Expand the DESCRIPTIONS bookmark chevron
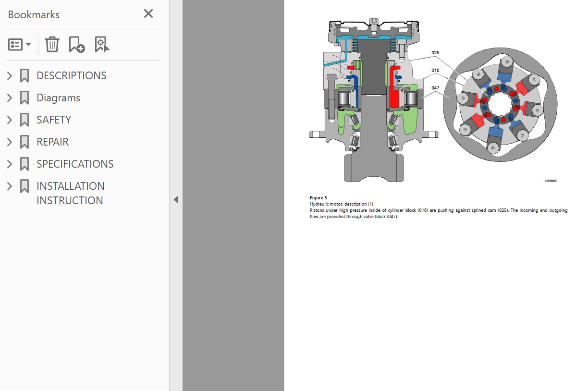The width and height of the screenshot is (588, 391). click(x=10, y=75)
